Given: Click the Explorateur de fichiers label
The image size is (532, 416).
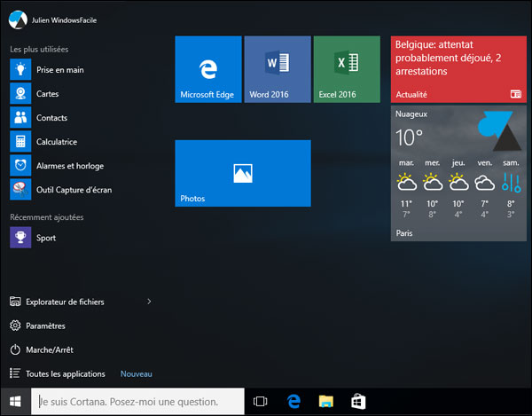Looking at the screenshot, I should click(x=65, y=302).
